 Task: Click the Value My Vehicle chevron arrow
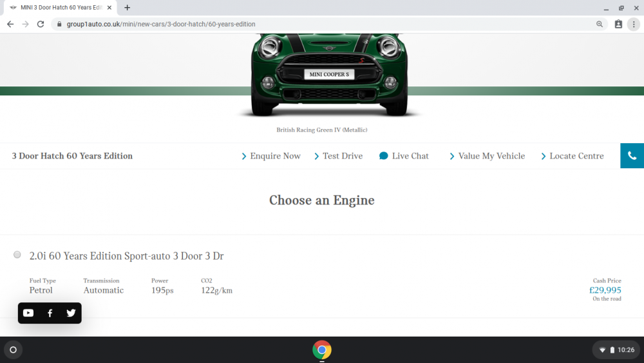452,156
